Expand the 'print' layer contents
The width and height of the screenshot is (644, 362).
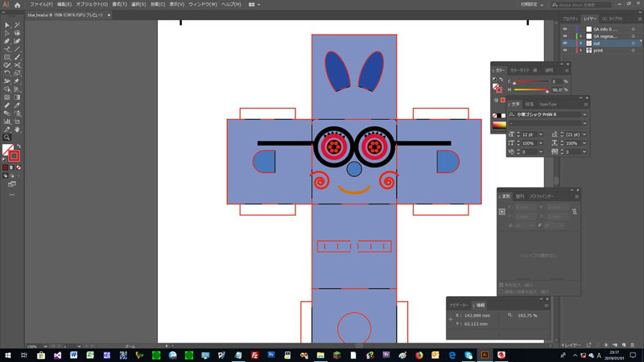(580, 50)
